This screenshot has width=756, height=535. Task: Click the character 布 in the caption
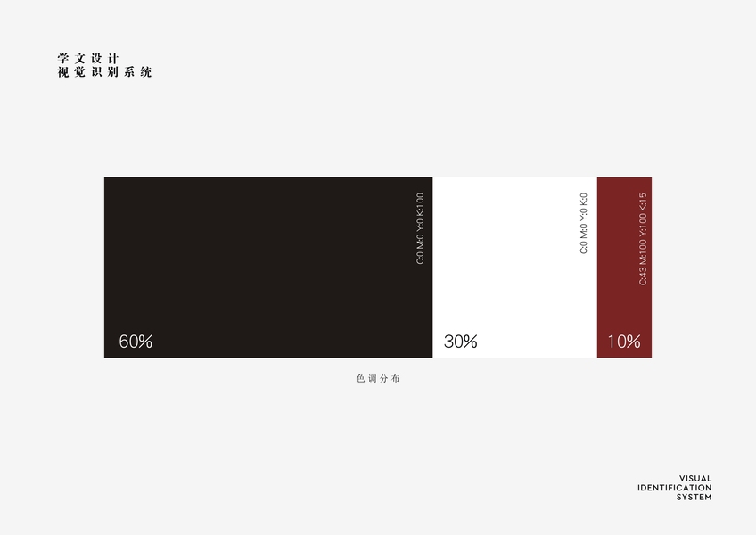[395, 379]
